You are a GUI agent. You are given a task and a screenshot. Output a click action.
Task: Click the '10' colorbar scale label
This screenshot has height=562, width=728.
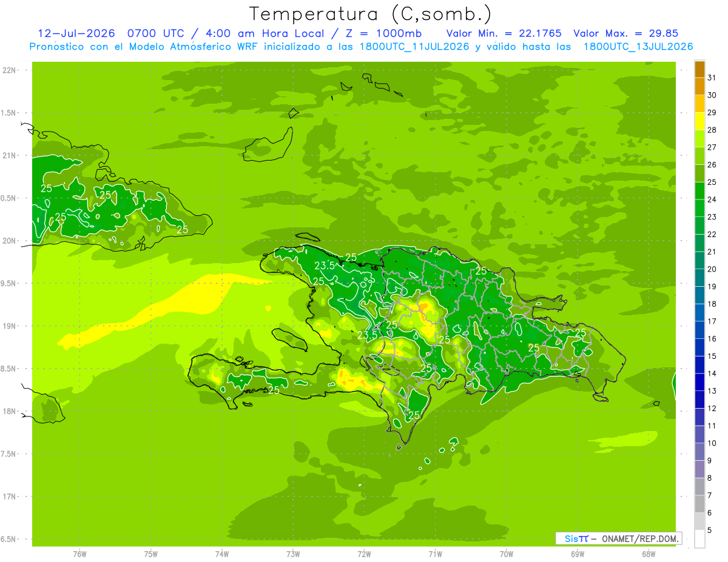(x=712, y=443)
